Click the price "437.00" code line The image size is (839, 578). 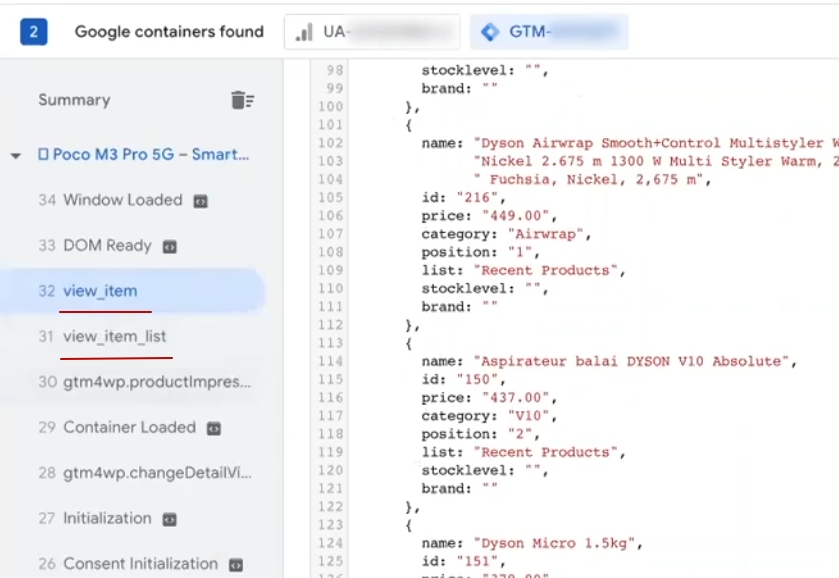click(489, 398)
